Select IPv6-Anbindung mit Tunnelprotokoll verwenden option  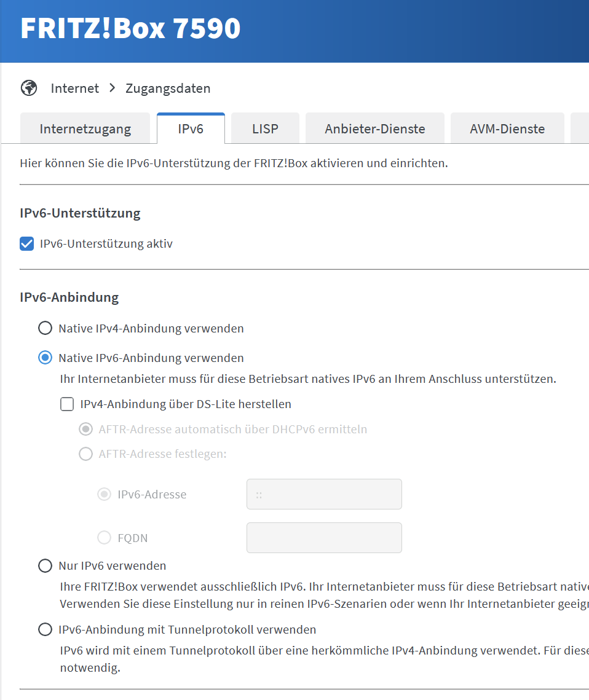(x=45, y=629)
